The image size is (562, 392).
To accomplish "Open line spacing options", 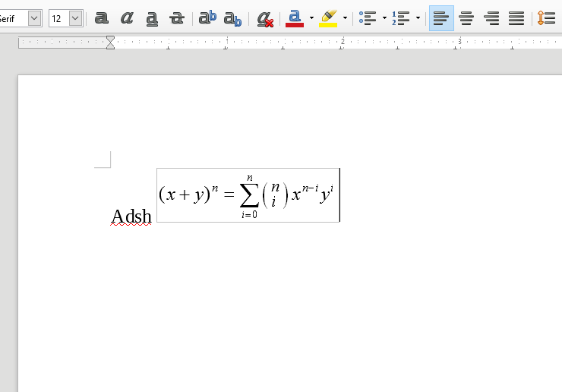I will pos(547,18).
